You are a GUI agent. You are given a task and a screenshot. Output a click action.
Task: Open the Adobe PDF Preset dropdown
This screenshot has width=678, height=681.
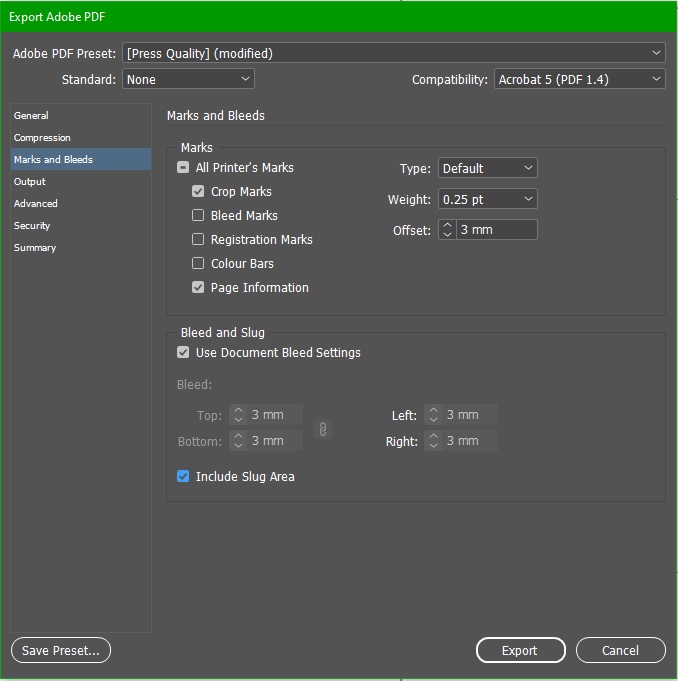tap(394, 53)
